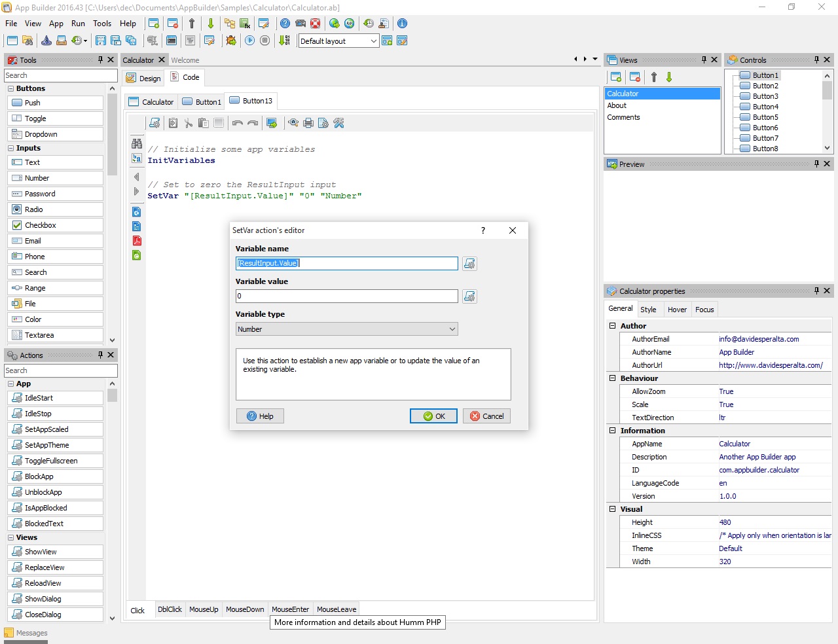Collapse the Inputs group in Tools
Screen dimensions: 838x644
tap(10, 148)
